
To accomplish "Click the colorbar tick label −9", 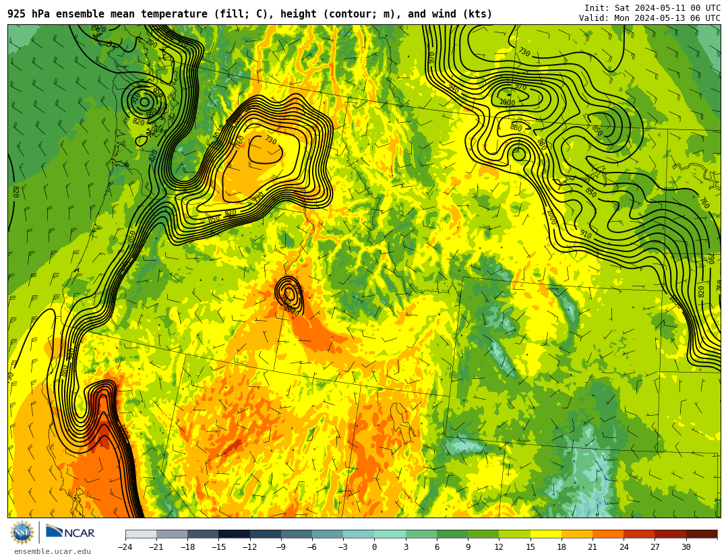I will pyautogui.click(x=281, y=547).
